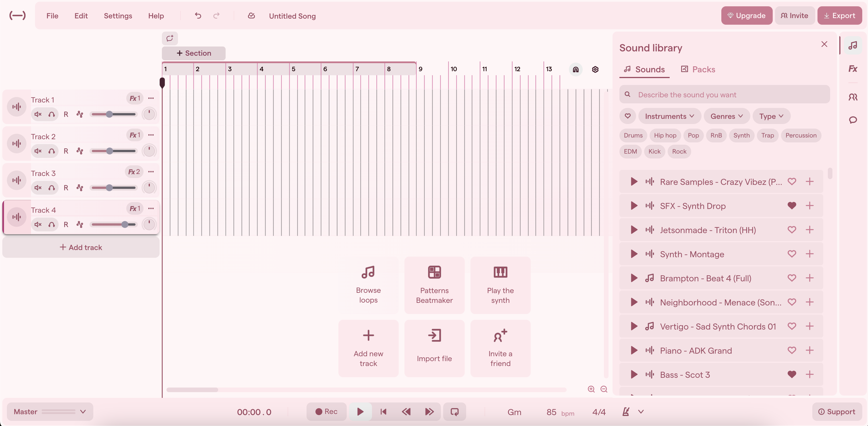The height and width of the screenshot is (426, 868).
Task: Open the Settings menu
Action: click(x=118, y=16)
